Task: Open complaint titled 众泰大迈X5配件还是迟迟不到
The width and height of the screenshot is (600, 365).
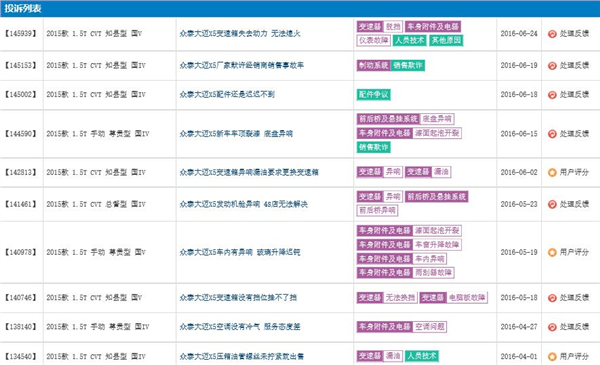Action: 227,95
